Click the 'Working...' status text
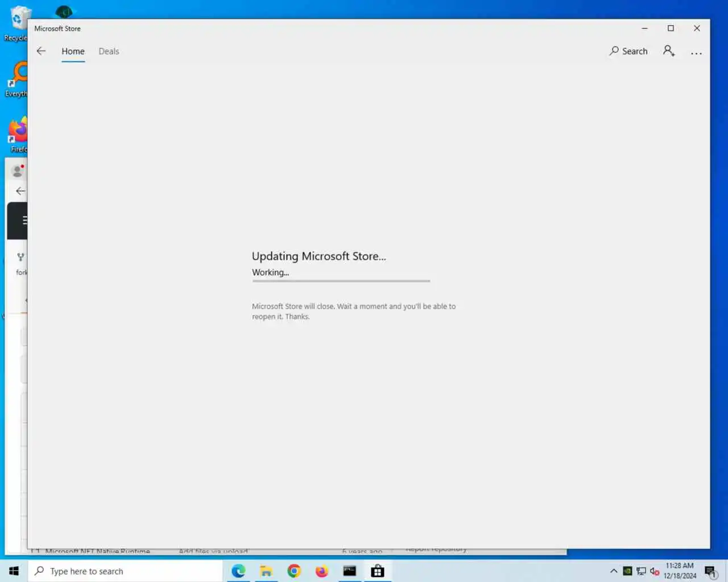This screenshot has width=728, height=582. pyautogui.click(x=270, y=272)
